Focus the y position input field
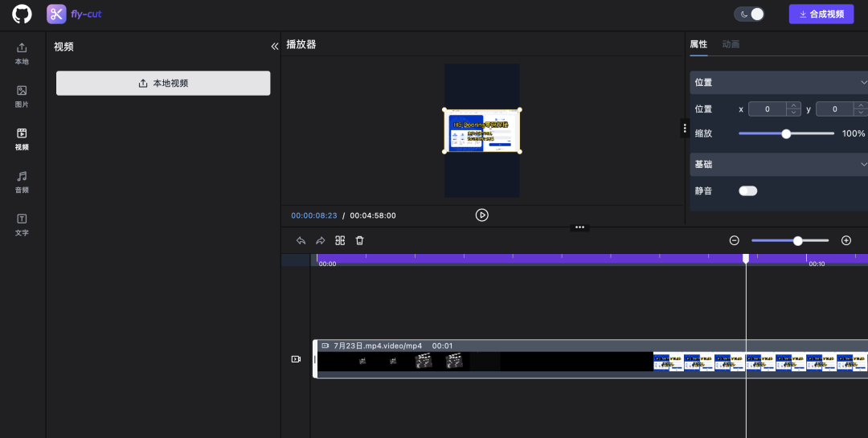The height and width of the screenshot is (438, 868). click(x=835, y=109)
